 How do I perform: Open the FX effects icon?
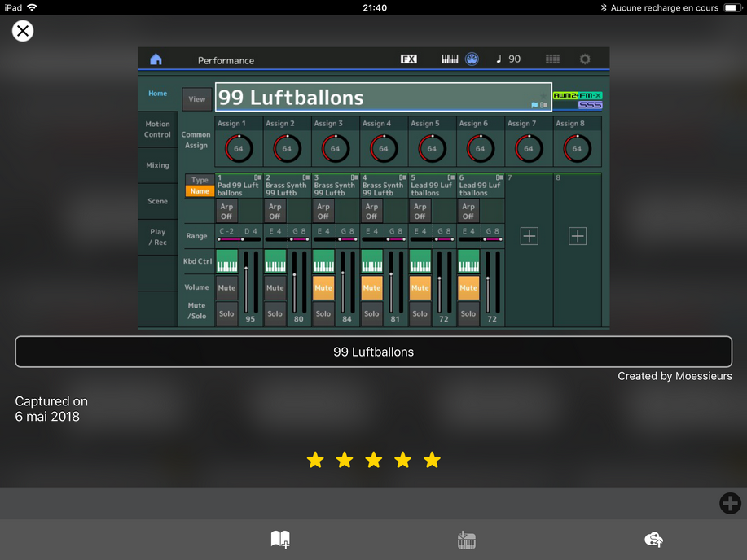coord(408,59)
